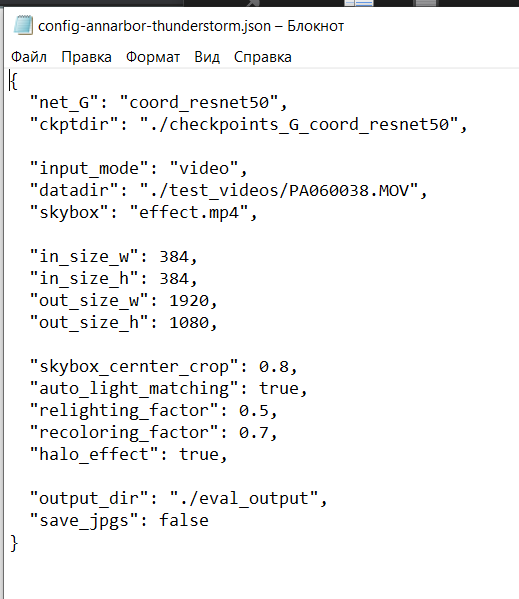Open the Формат menu
The width and height of the screenshot is (519, 599).
tap(153, 57)
